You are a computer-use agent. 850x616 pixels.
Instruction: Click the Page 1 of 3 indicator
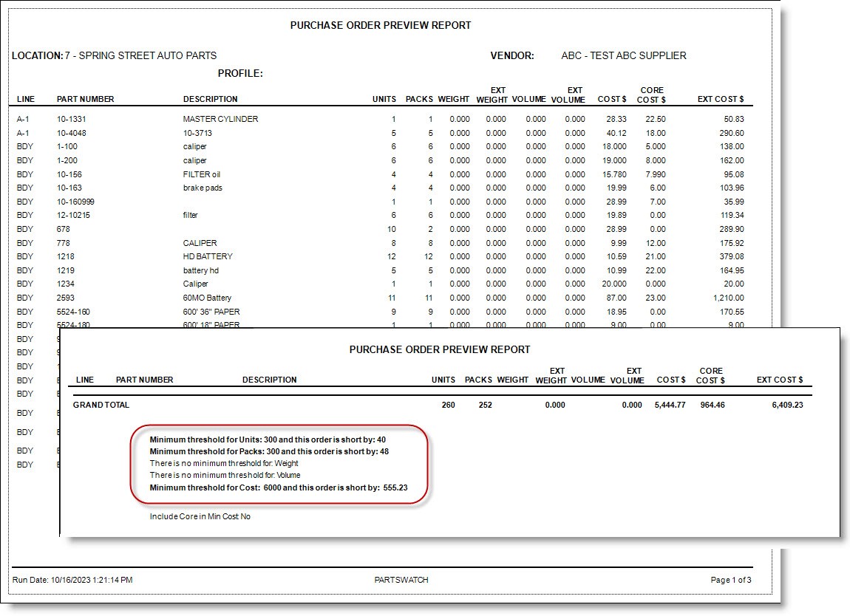click(x=730, y=580)
